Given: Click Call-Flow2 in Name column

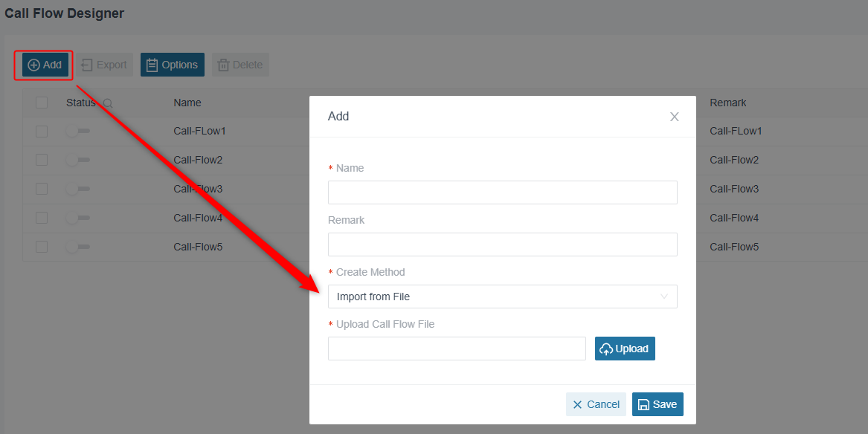Looking at the screenshot, I should tap(198, 160).
